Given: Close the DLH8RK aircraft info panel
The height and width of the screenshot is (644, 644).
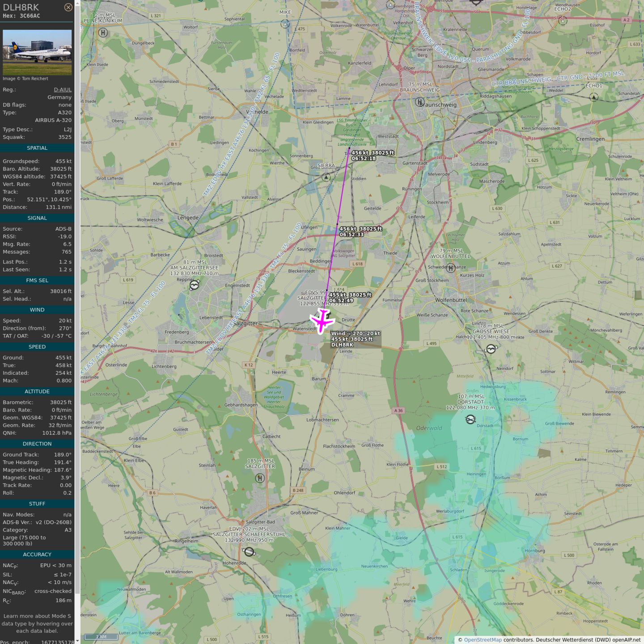Looking at the screenshot, I should 68,7.
